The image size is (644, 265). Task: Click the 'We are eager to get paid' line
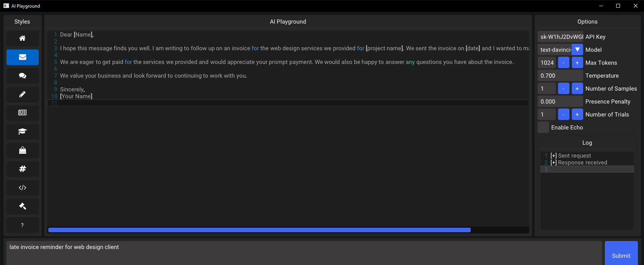(x=287, y=62)
